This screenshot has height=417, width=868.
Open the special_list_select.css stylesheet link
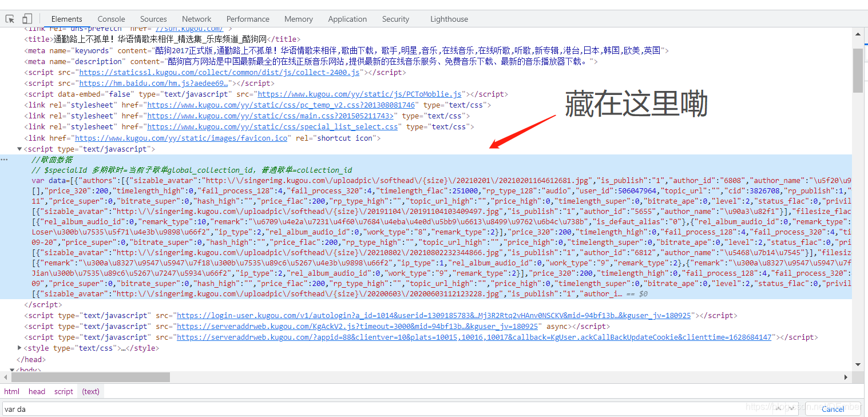pyautogui.click(x=272, y=127)
